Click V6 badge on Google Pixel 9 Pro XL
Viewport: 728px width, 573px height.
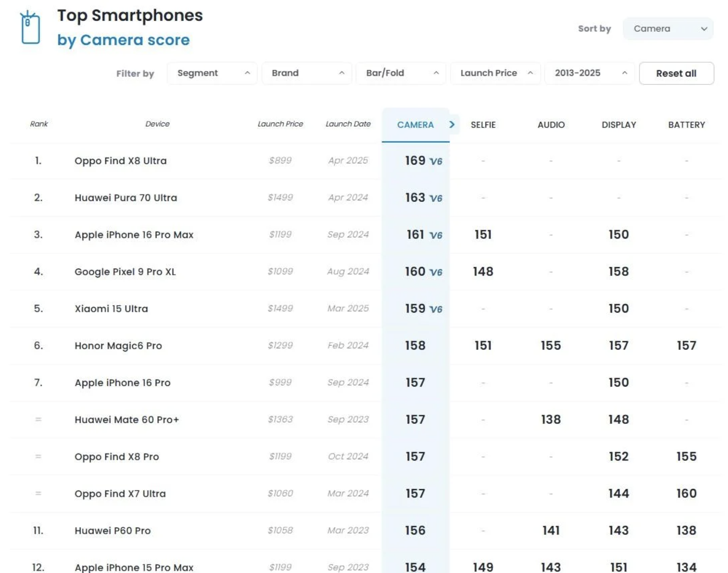[x=436, y=272]
